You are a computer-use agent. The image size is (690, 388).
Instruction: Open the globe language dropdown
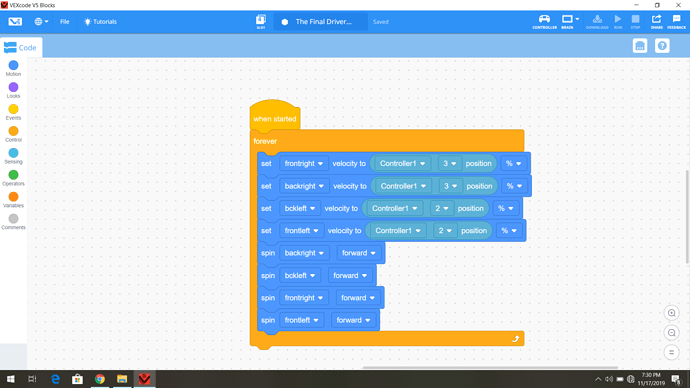41,21
